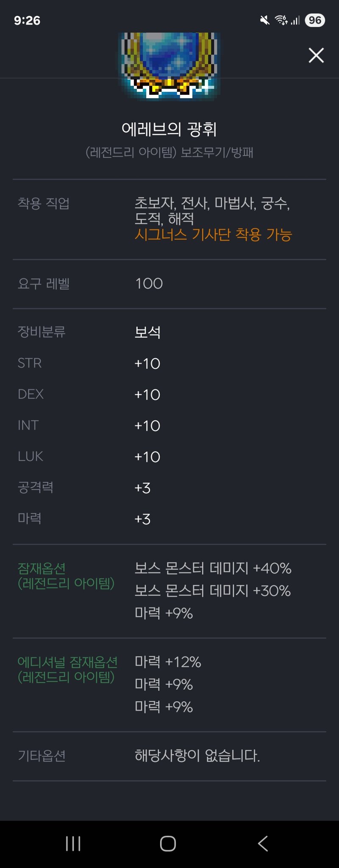The image size is (339, 868).
Task: Tap the green 잠재옵션 label
Action: click(x=42, y=568)
